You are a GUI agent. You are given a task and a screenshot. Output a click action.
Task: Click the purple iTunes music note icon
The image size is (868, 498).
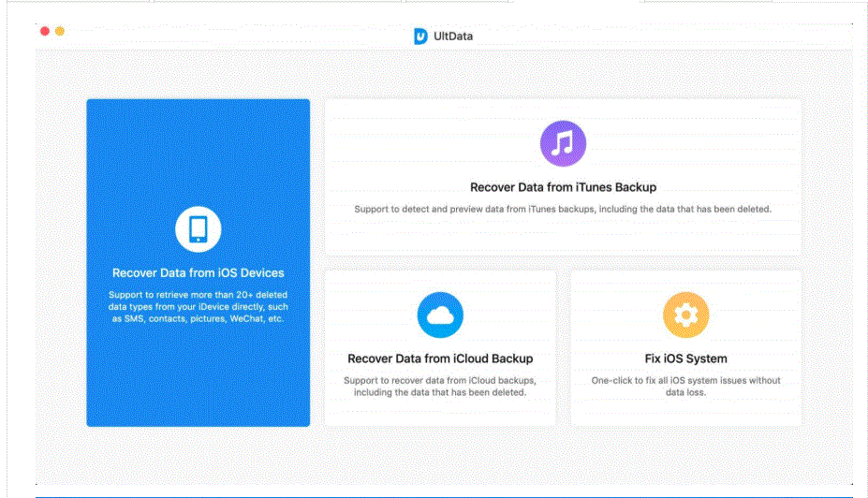563,143
